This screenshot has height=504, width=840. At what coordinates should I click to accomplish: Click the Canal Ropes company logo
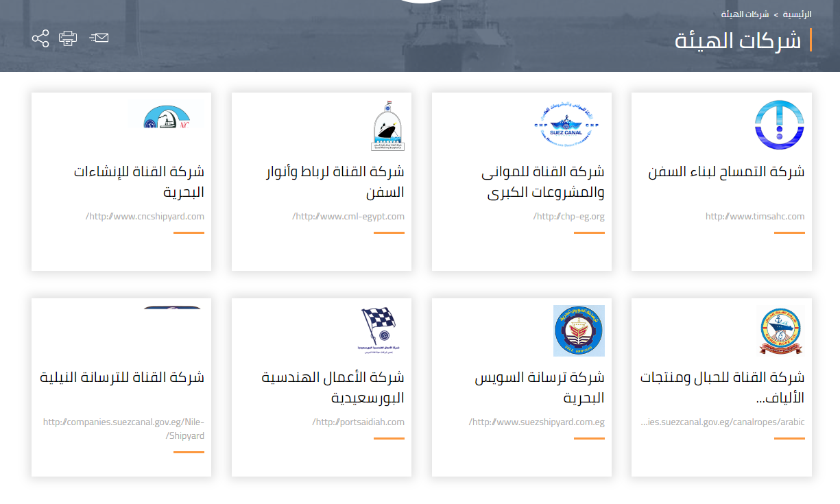tap(779, 331)
